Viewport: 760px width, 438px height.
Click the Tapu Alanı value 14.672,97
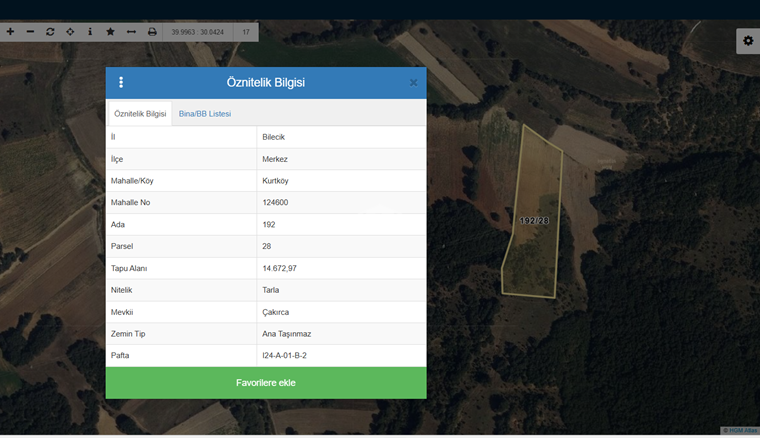click(279, 269)
